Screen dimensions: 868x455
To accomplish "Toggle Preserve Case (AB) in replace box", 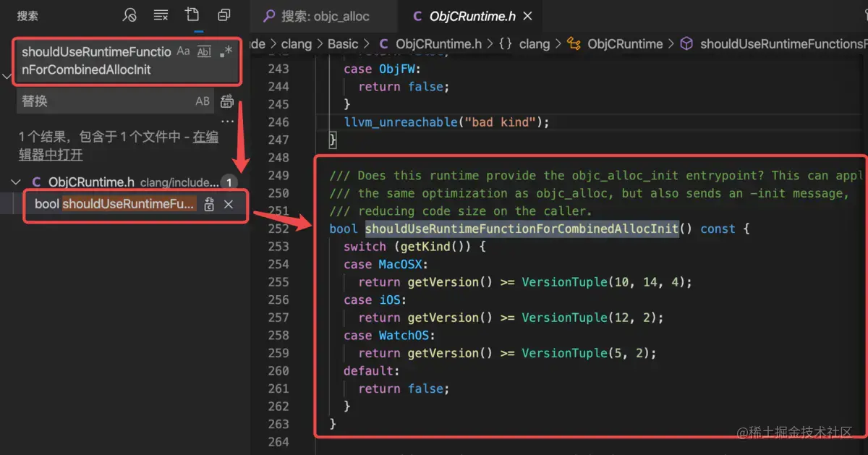I will click(203, 101).
